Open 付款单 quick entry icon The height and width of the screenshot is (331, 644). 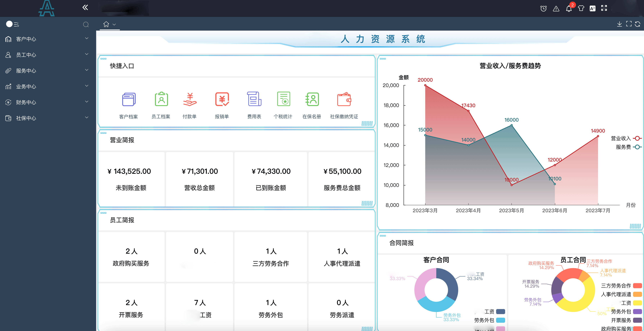coord(190,99)
